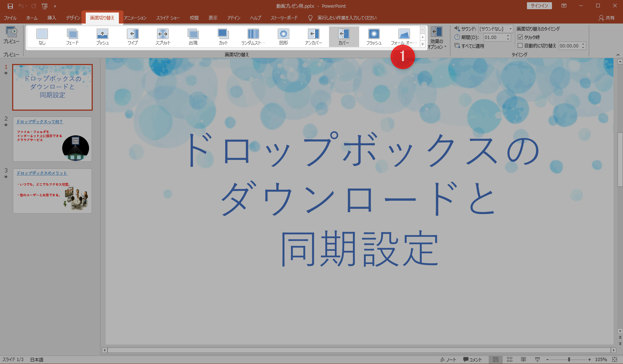
Task: Open the ホーム tab
Action: [32, 18]
